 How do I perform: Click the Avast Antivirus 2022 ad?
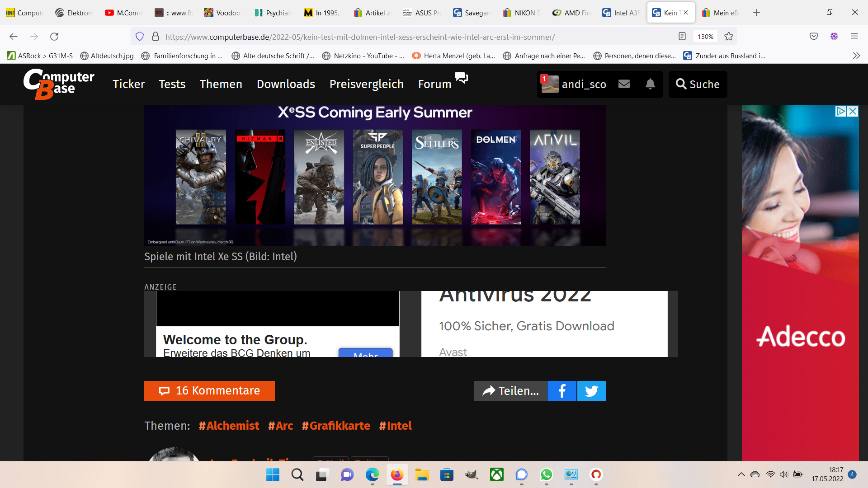tap(544, 324)
